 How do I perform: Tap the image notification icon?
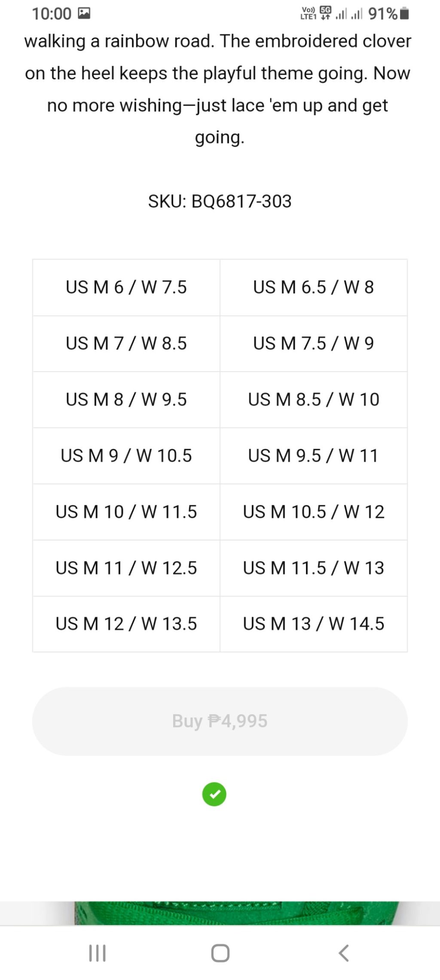click(x=84, y=13)
